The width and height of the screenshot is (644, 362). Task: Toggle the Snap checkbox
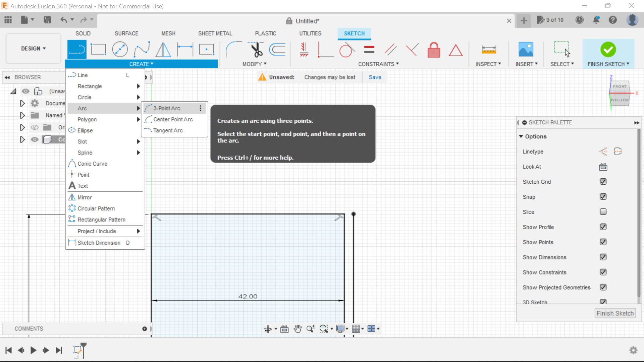point(603,197)
